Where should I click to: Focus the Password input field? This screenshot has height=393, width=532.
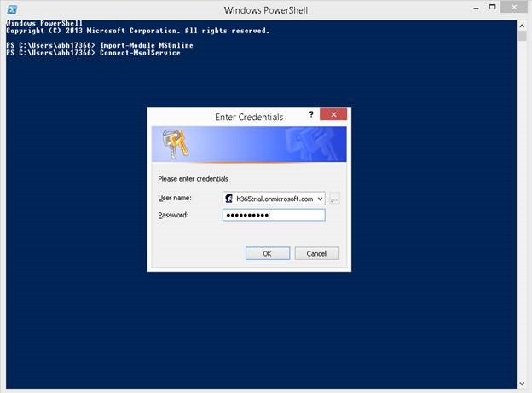point(274,215)
